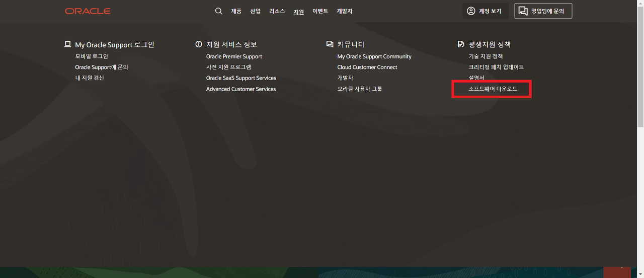Open the 사전 지원 프로그램 link
Image resolution: width=644 pixels, height=278 pixels.
pos(228,67)
